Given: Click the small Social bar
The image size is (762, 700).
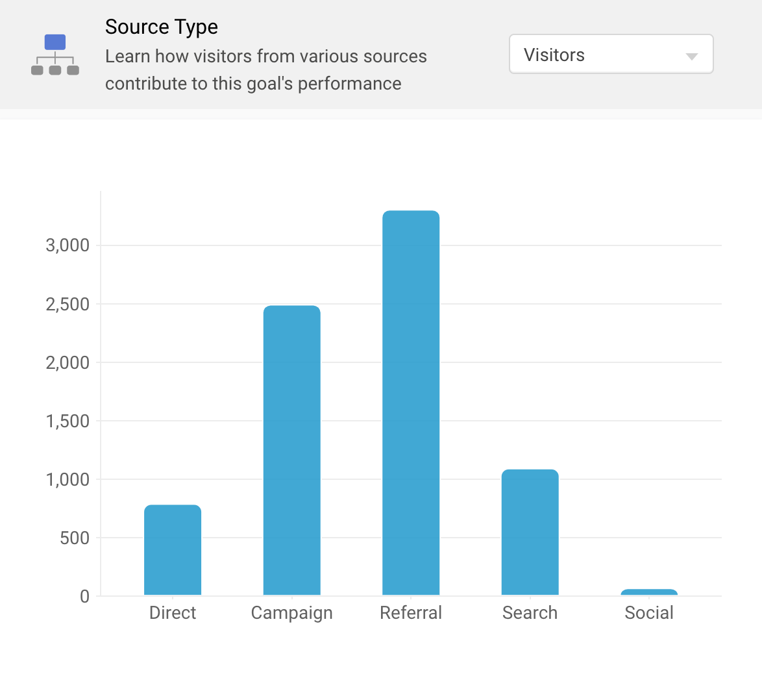Looking at the screenshot, I should coord(649,592).
